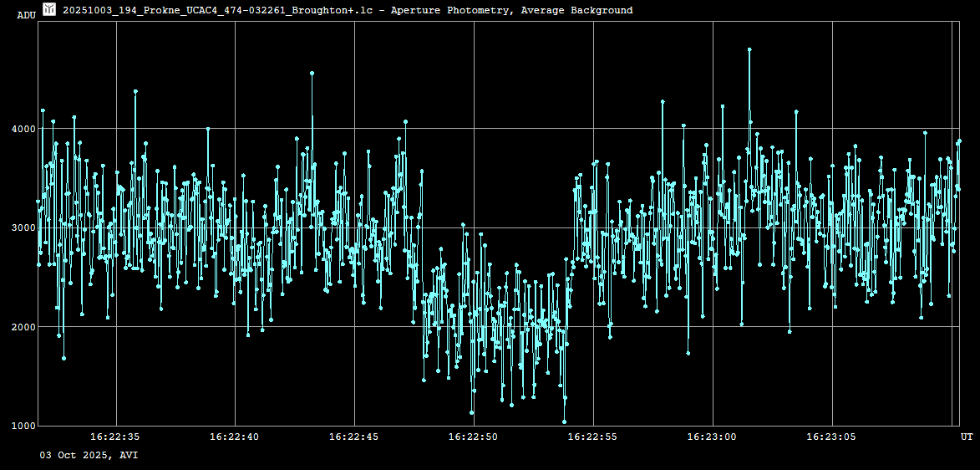Pick the tall peak just before 16:22:45
This screenshot has height=470, width=980.
click(312, 74)
